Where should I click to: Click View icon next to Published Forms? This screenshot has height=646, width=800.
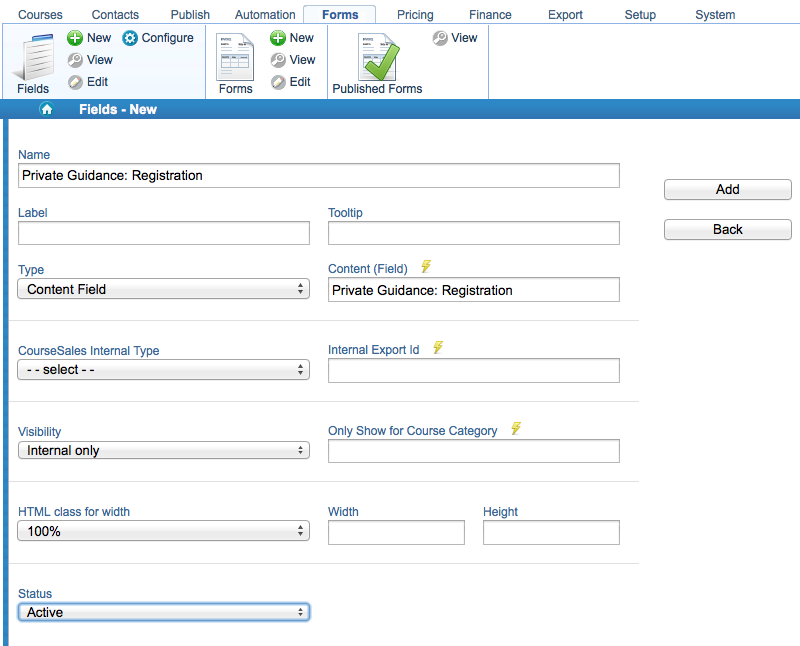[x=440, y=38]
